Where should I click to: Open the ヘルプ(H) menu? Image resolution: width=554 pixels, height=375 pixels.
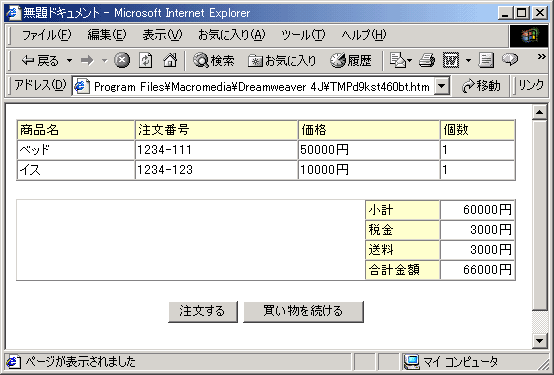click(364, 35)
